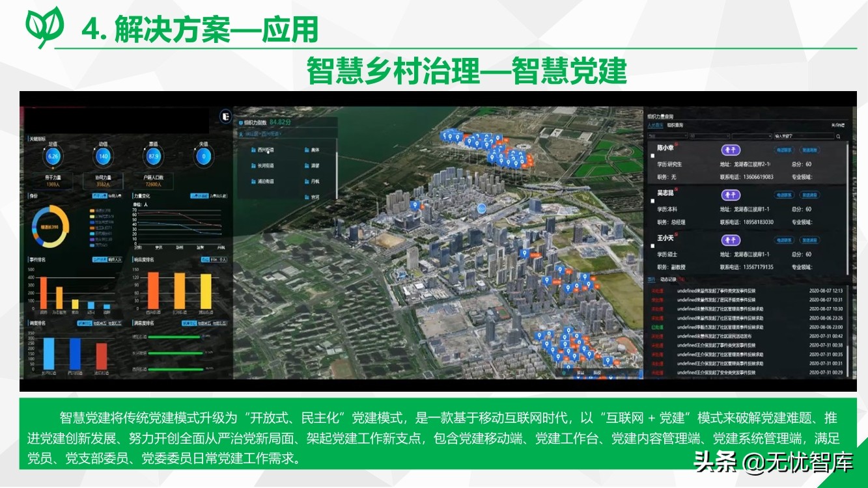Screen dimensions: 868x488
Task: Click the red badge beside 王小天's name
Action: 676,234
